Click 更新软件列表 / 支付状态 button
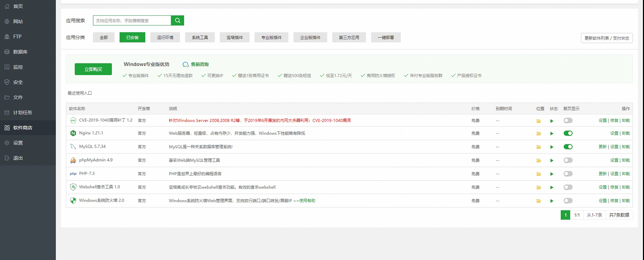The height and width of the screenshot is (260, 644). pyautogui.click(x=607, y=38)
